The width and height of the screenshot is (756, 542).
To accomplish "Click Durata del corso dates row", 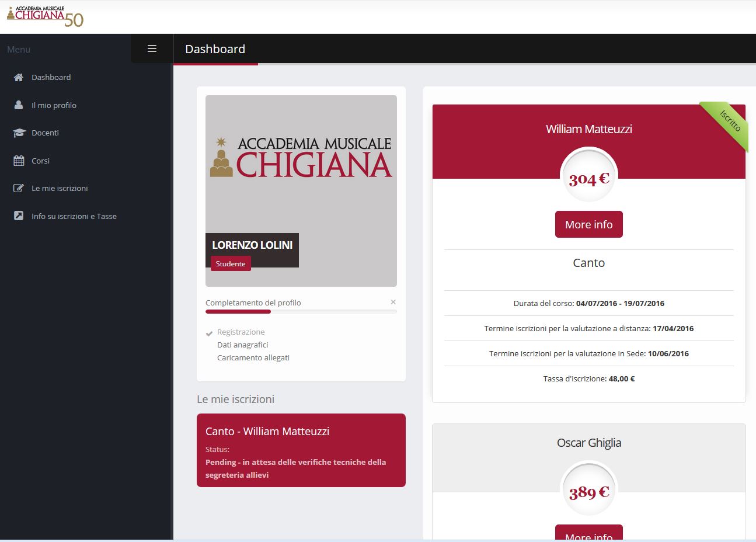I will click(x=588, y=303).
